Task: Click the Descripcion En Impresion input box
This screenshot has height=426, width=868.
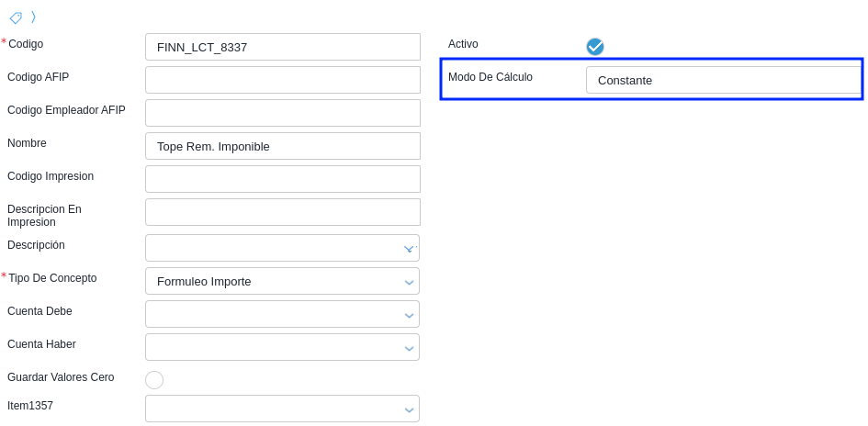Action: (282, 212)
